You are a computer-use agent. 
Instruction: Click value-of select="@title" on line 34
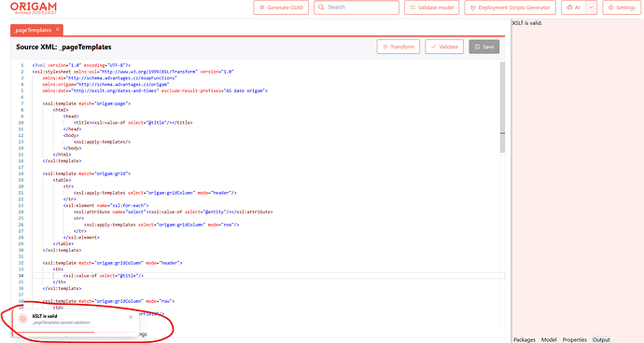pos(104,276)
